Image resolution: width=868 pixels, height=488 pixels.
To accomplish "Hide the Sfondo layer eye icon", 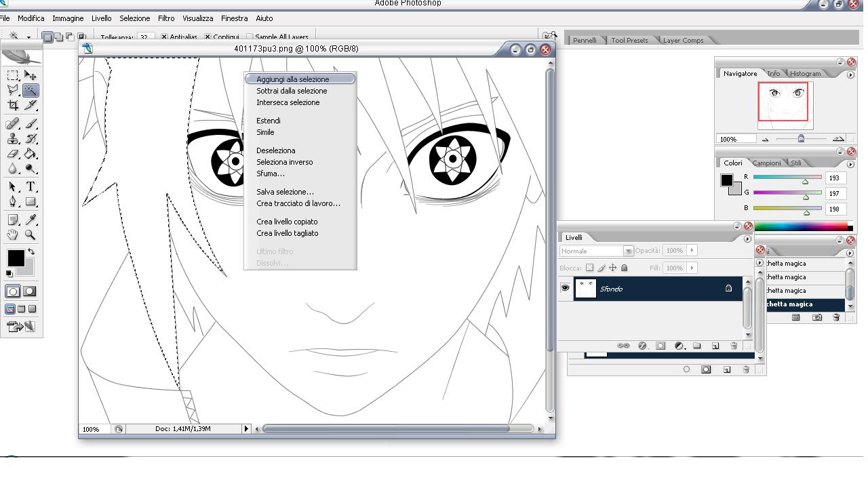I will [x=565, y=288].
